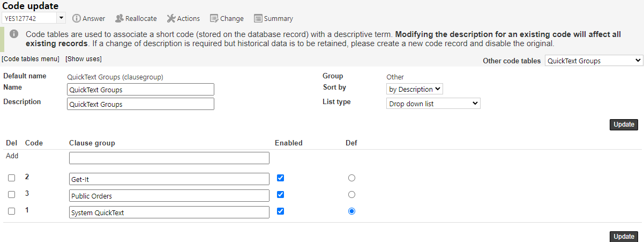
Task: Open the Change form icon
Action: click(214, 18)
